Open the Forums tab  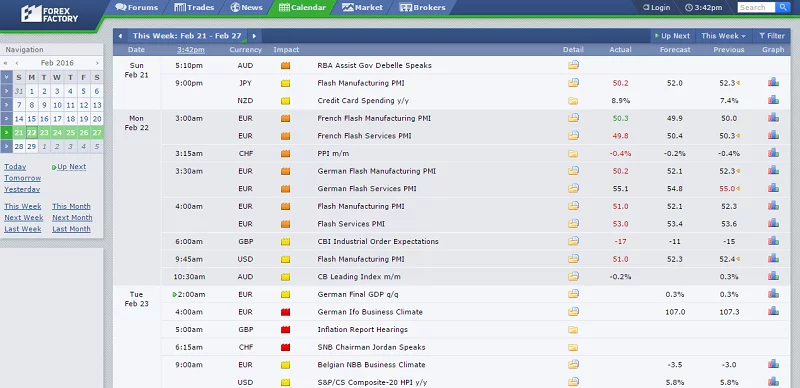pyautogui.click(x=136, y=7)
